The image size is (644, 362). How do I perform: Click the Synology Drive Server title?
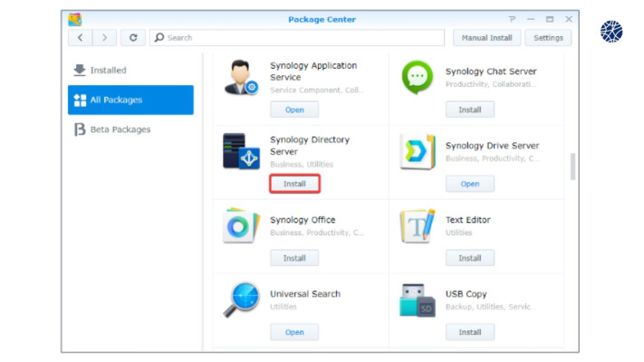tap(492, 146)
